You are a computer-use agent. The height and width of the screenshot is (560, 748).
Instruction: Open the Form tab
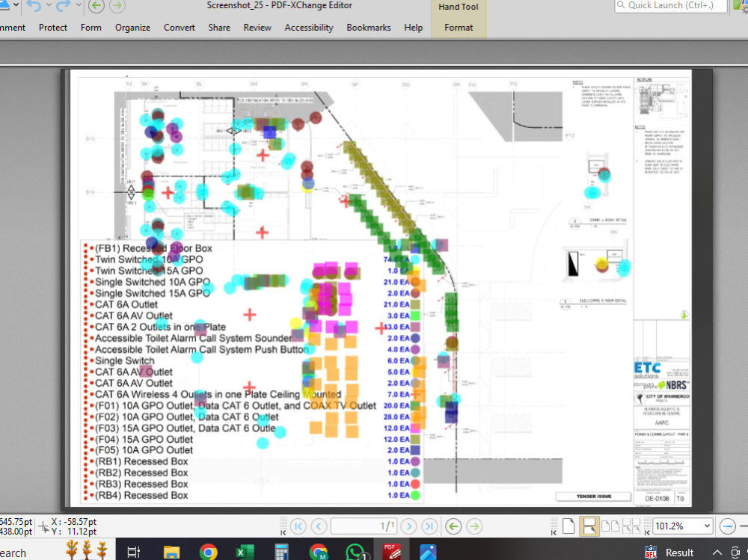(91, 28)
